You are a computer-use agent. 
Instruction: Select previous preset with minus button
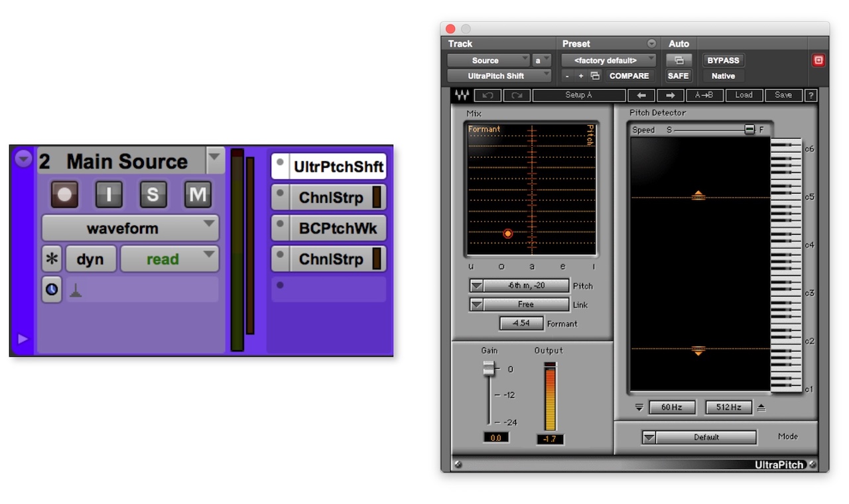pos(568,76)
